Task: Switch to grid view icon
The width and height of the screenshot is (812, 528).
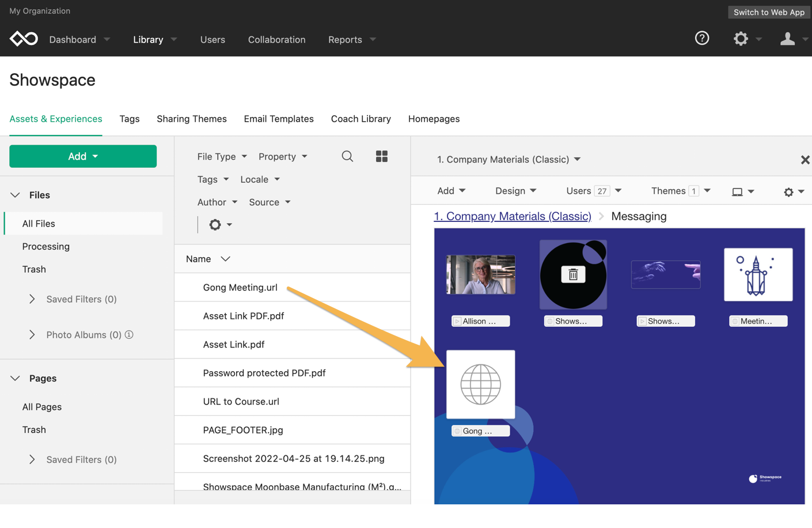Action: coord(382,156)
